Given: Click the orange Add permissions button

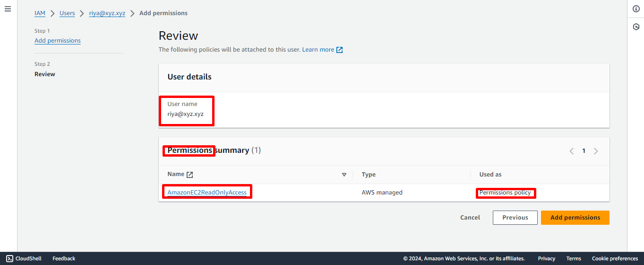Looking at the screenshot, I should tap(575, 218).
